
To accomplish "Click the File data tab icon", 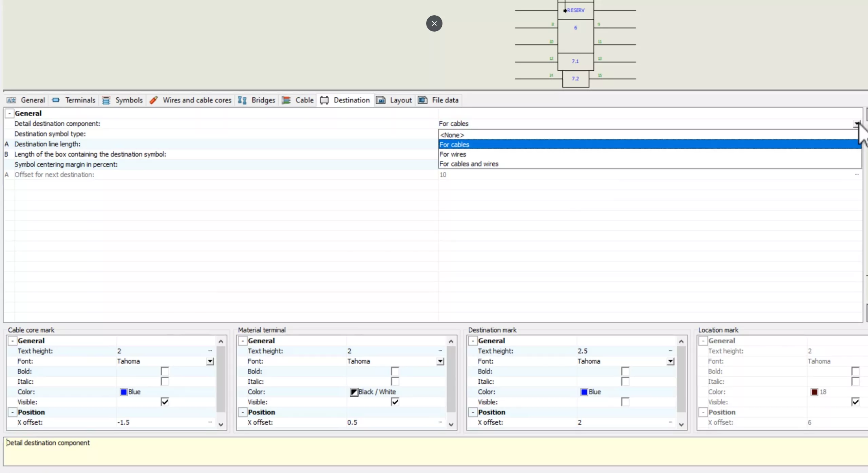I will (x=422, y=100).
